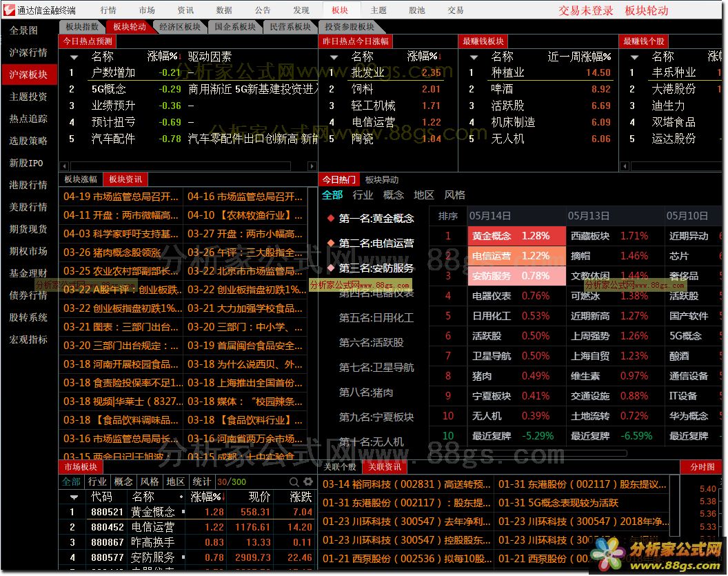728x576 pixels.
Task: Sort by 涨幅% arrow in 市场板块 table
Action: point(223,497)
